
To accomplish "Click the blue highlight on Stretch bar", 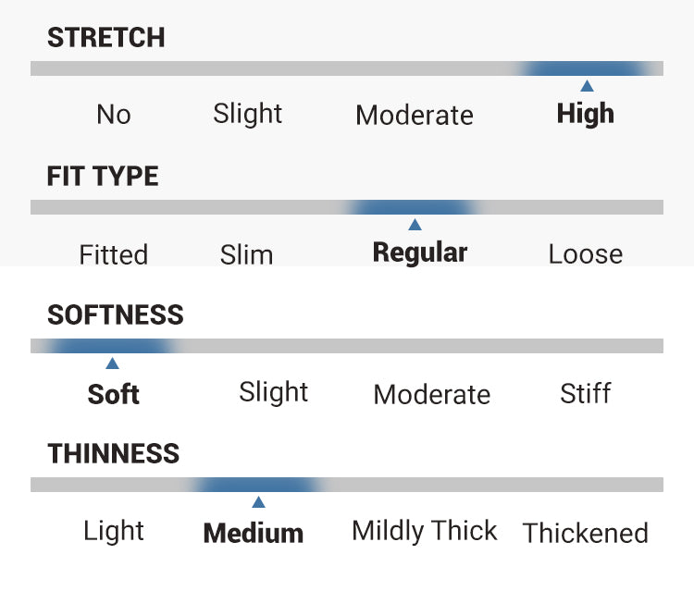I will (x=585, y=68).
